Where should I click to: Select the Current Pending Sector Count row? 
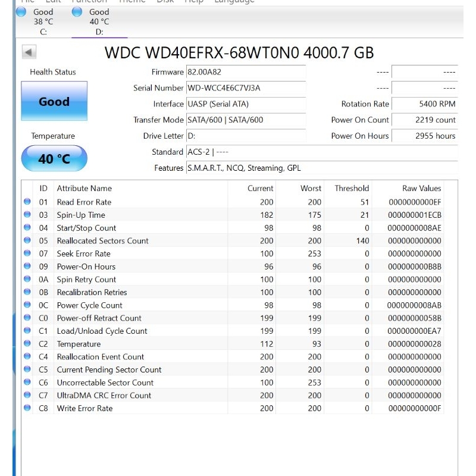[x=109, y=369]
